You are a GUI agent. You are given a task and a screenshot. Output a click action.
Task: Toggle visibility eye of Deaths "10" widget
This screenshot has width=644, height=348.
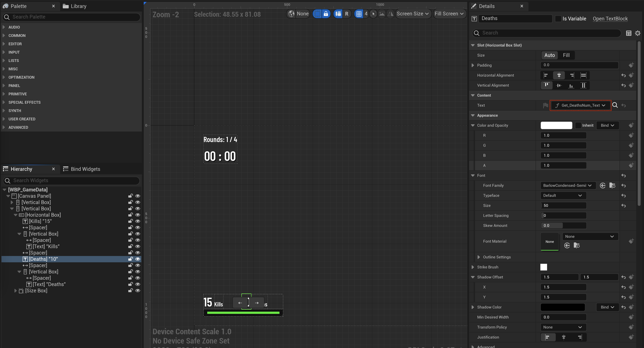(137, 259)
